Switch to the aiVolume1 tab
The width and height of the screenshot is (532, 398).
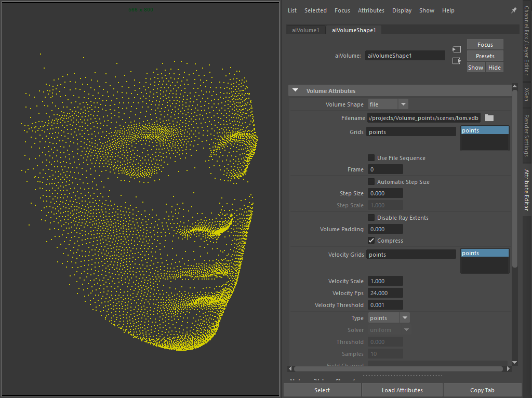[305, 30]
